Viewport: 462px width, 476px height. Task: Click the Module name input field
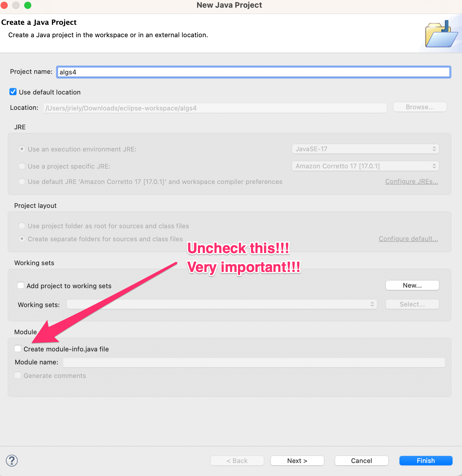[254, 362]
